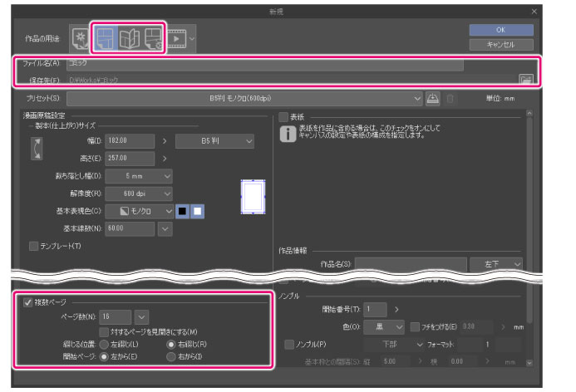The width and height of the screenshot is (576, 392).
Task: Click the arrow next to the 高さ field
Action: coord(165,159)
